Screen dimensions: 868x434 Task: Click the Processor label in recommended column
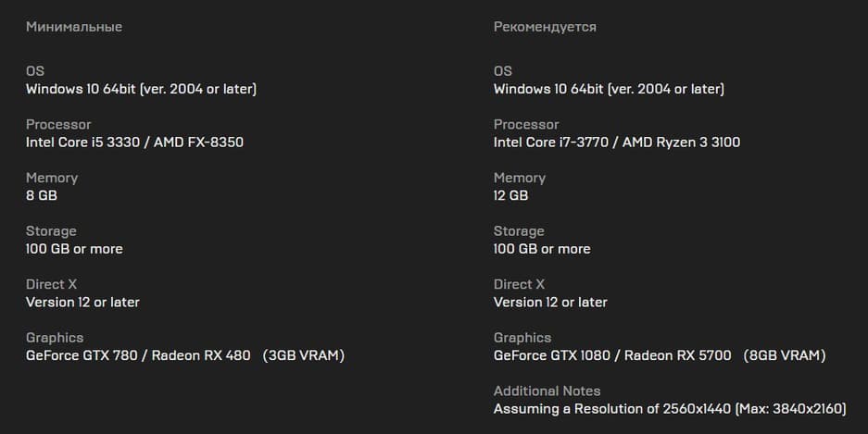coord(526,124)
